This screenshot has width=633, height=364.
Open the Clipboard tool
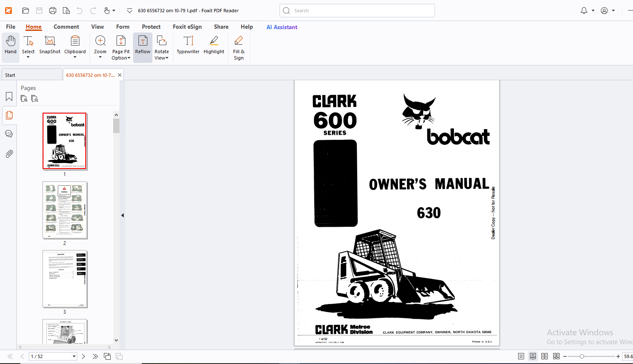pos(75,45)
